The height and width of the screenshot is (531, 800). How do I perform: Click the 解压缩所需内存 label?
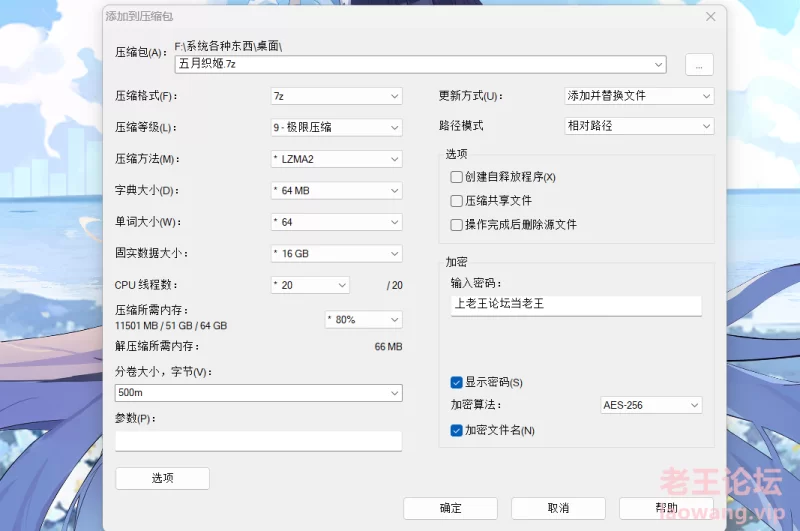click(157, 346)
